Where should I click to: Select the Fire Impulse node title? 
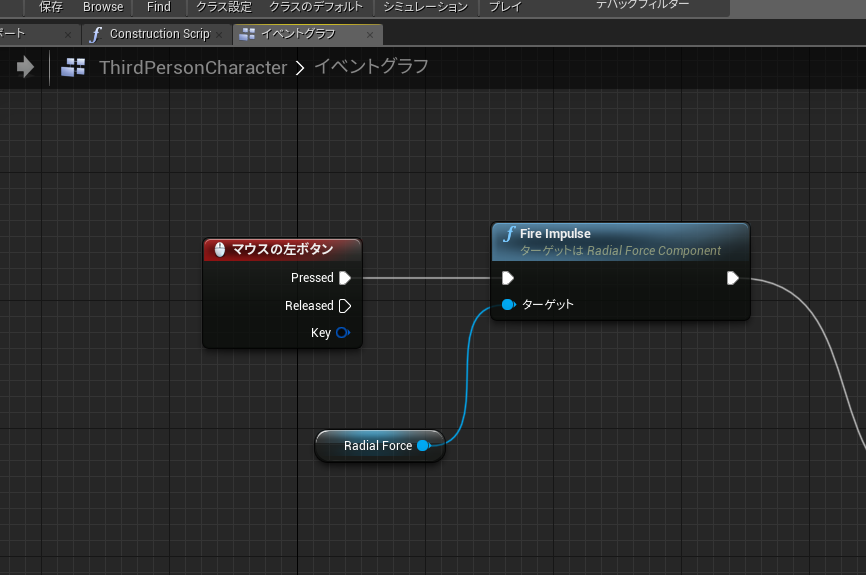[x=555, y=234]
